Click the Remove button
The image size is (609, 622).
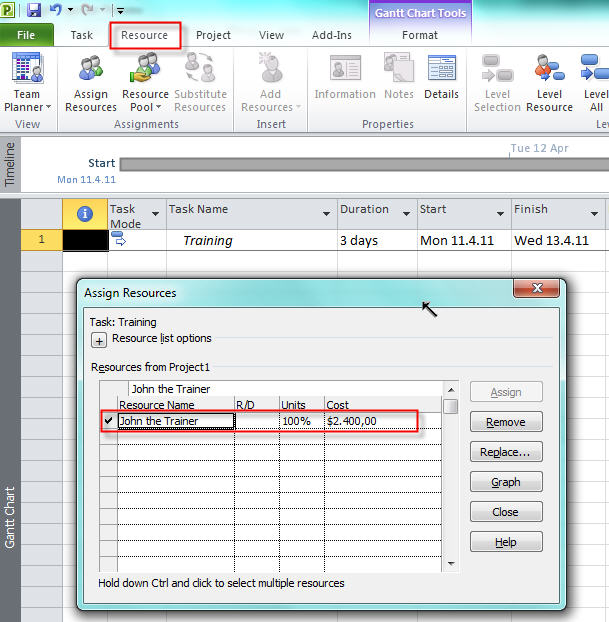click(505, 422)
